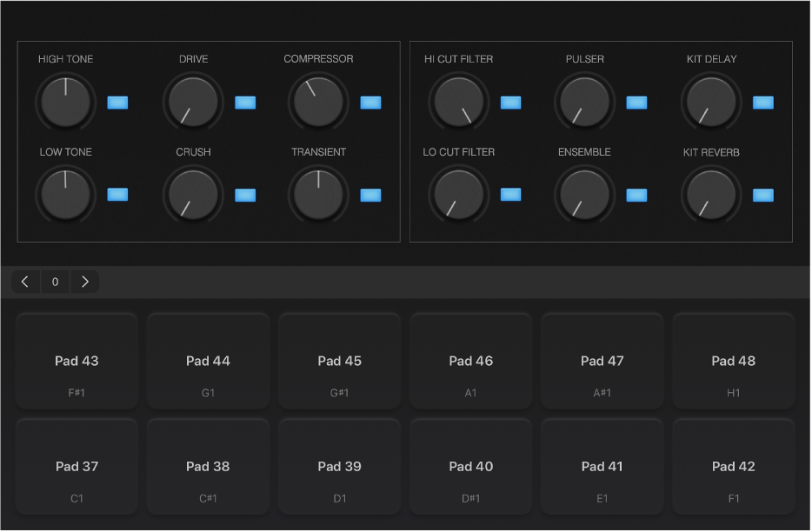Click the COMPRESSOR knob
This screenshot has height=532, width=812.
point(318,102)
